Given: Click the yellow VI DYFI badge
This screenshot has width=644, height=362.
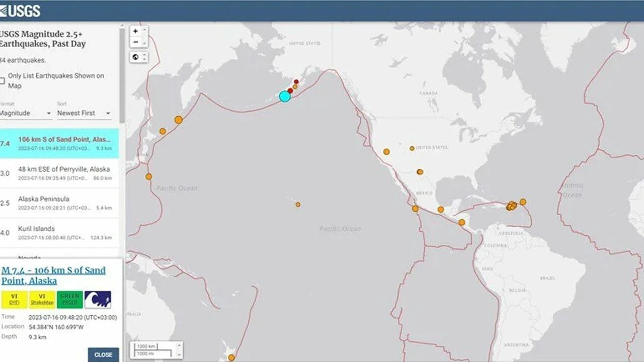Looking at the screenshot, I should click(x=16, y=298).
